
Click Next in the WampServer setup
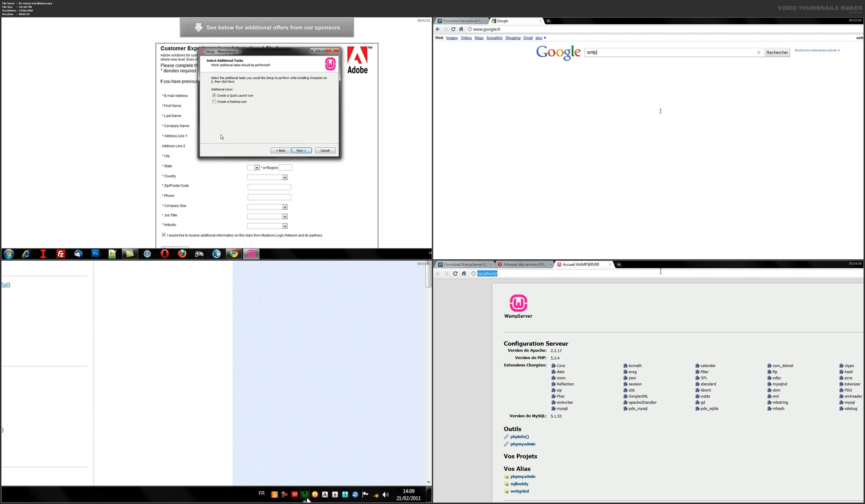pos(301,151)
